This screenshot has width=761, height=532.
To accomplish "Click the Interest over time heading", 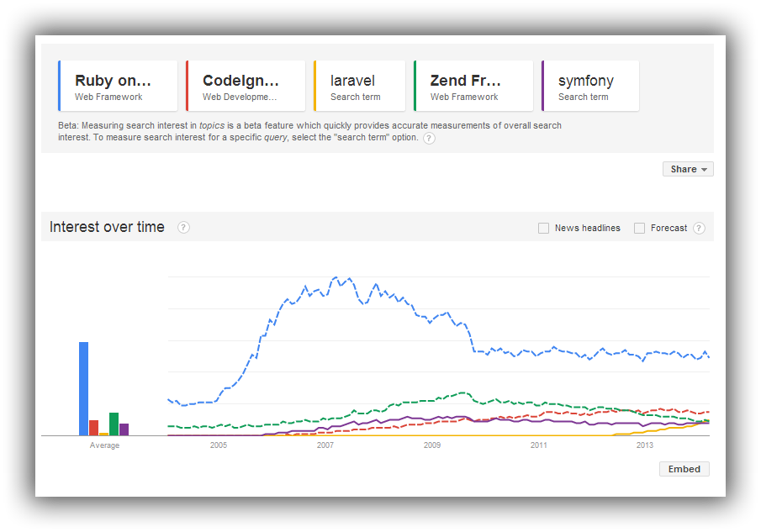I will click(x=107, y=227).
